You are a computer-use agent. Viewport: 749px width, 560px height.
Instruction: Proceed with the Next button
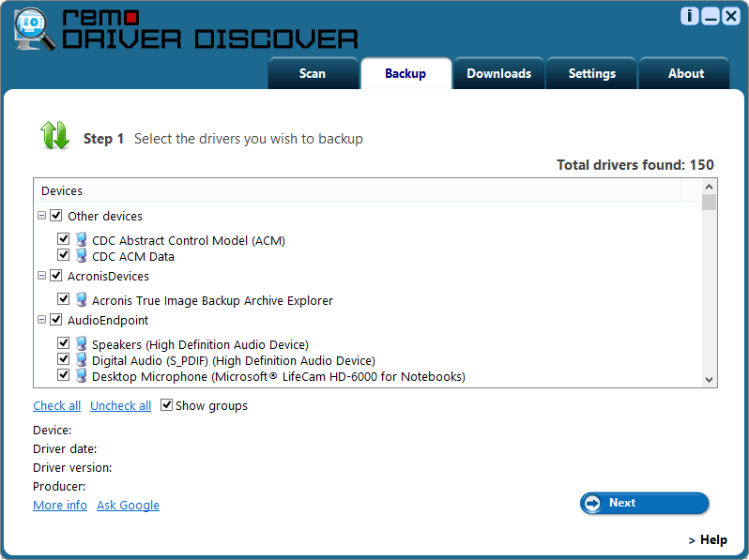[x=645, y=503]
